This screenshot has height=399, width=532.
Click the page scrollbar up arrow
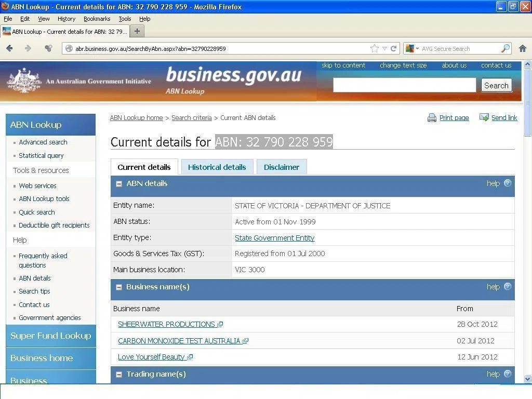527,64
